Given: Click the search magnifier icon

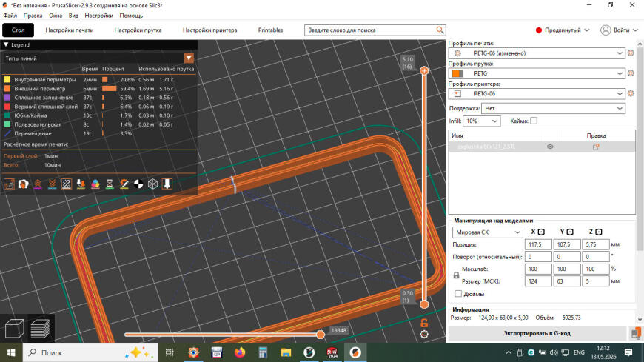Looking at the screenshot, I should coord(440,30).
